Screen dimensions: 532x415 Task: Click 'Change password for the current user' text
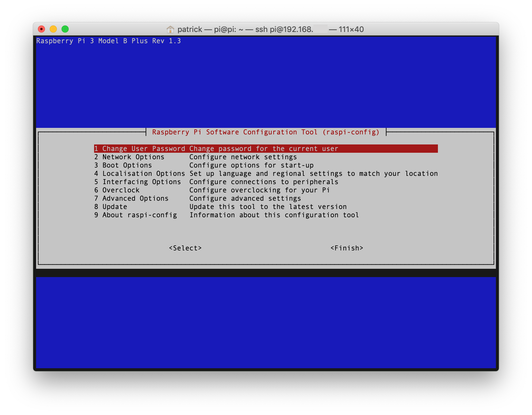coord(264,149)
